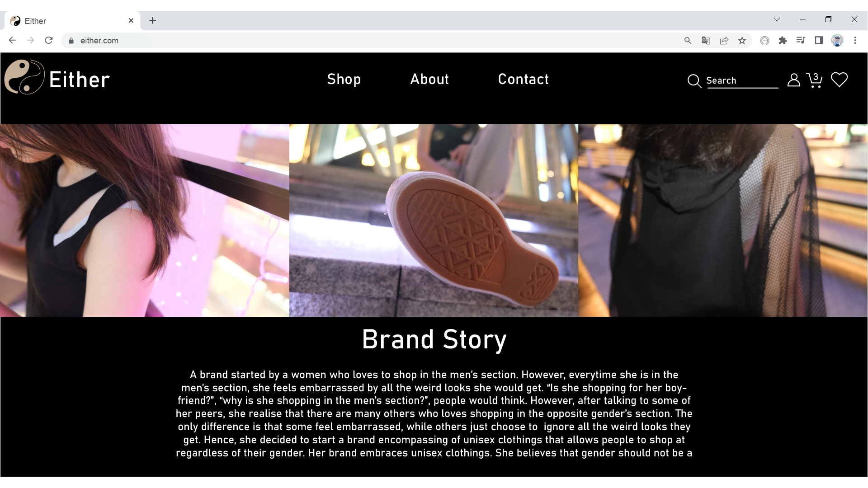Click the site search magnifier icon
The width and height of the screenshot is (868, 488).
694,81
